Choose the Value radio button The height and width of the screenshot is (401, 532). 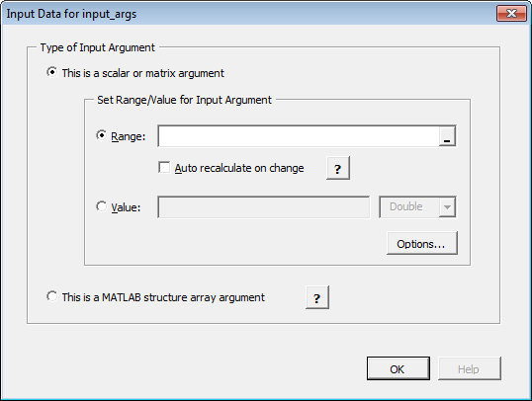click(x=102, y=206)
